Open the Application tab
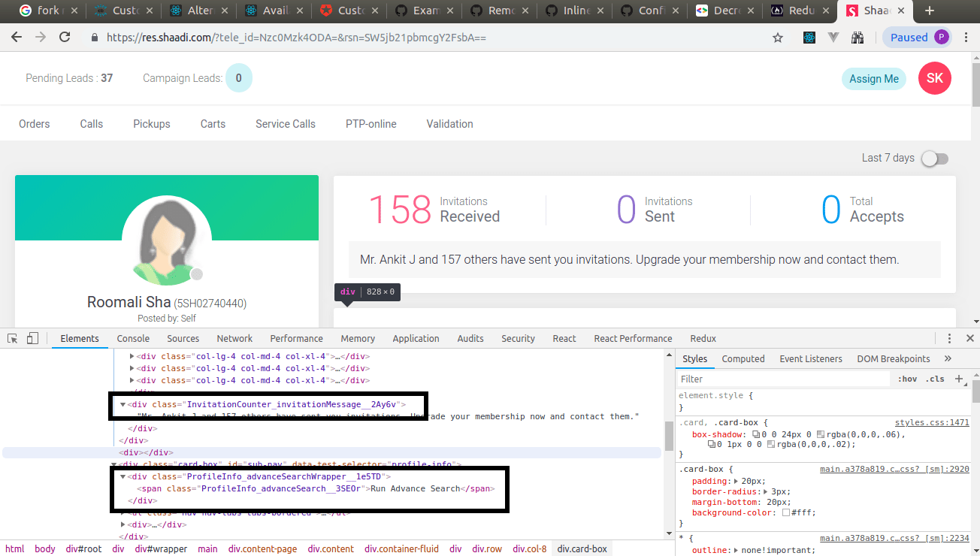This screenshot has width=980, height=556. click(416, 339)
